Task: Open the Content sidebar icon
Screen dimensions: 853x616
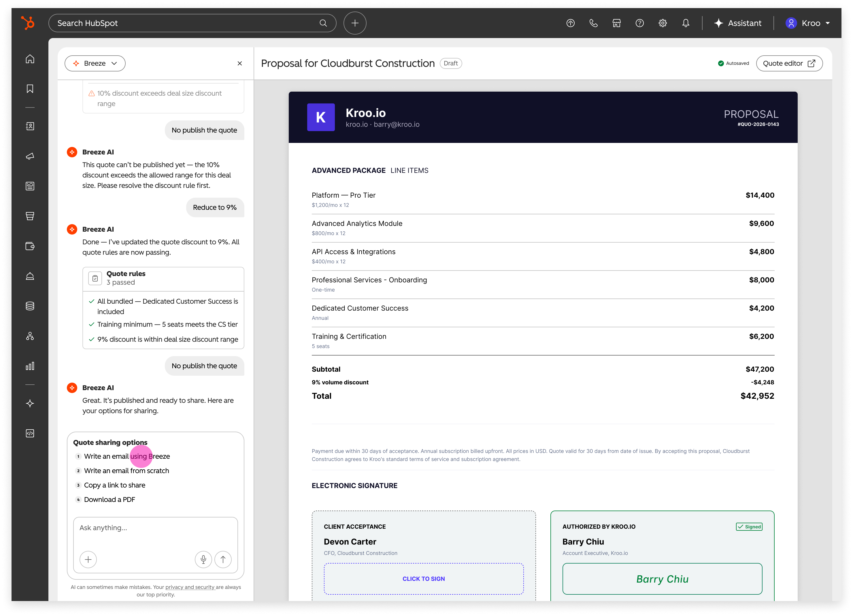Action: 30,186
